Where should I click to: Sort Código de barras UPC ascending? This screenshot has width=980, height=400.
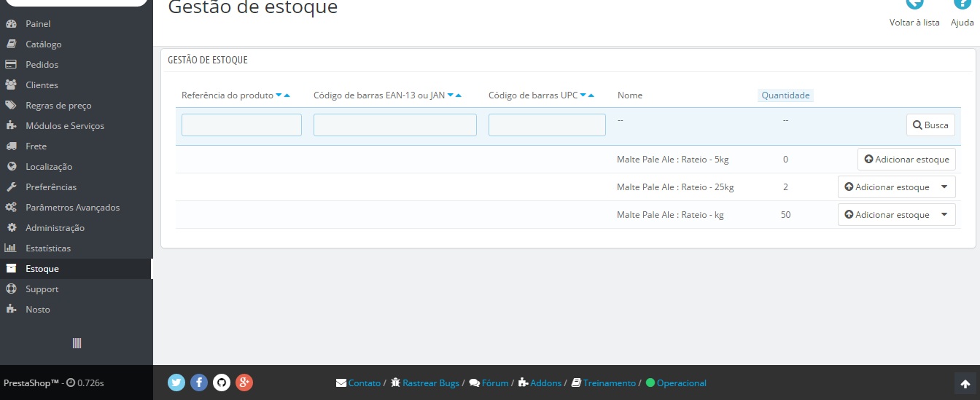[x=591, y=95]
